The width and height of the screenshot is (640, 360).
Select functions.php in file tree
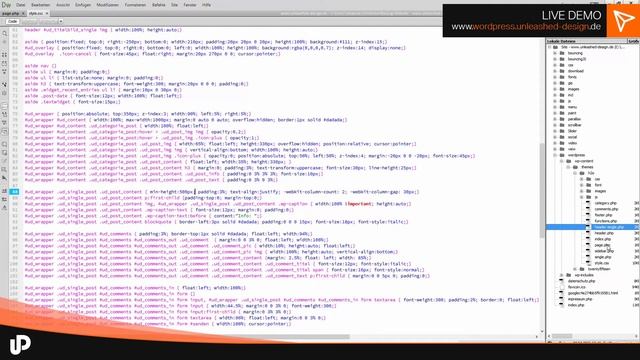606,221
